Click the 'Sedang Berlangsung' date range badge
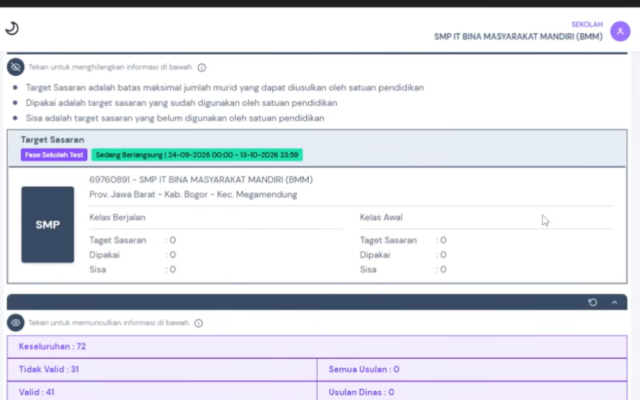 click(x=197, y=155)
